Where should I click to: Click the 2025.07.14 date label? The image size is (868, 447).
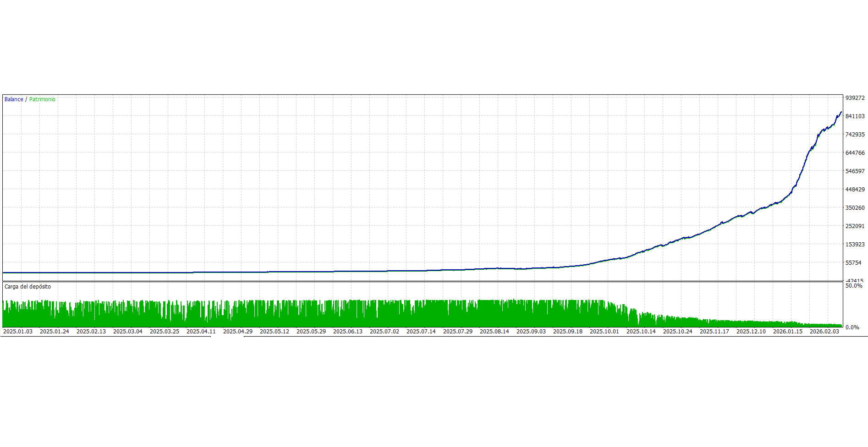421,332
